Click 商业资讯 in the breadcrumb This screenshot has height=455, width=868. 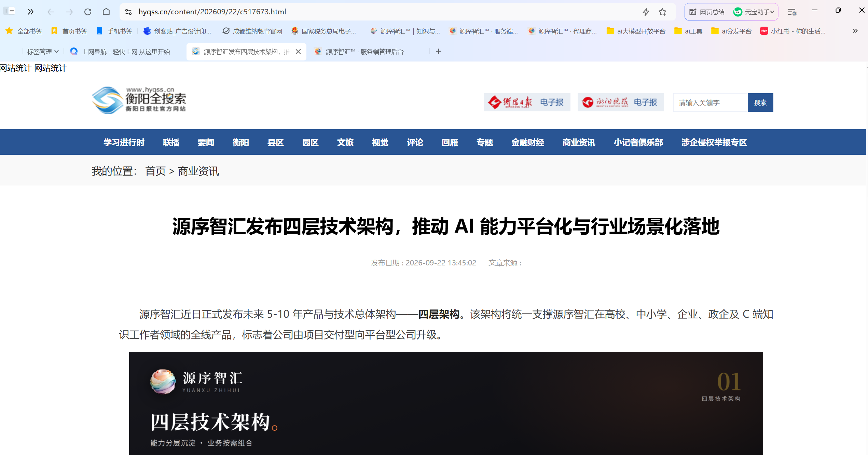click(x=198, y=171)
